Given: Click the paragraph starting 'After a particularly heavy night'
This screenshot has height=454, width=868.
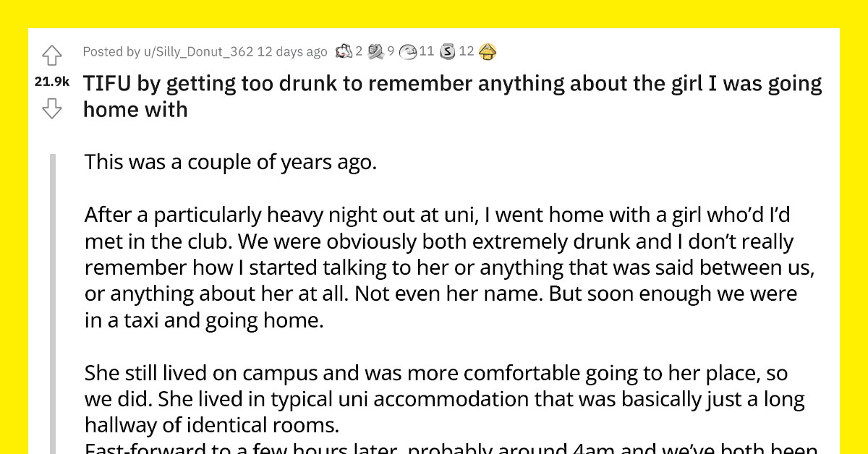Looking at the screenshot, I should 434,267.
